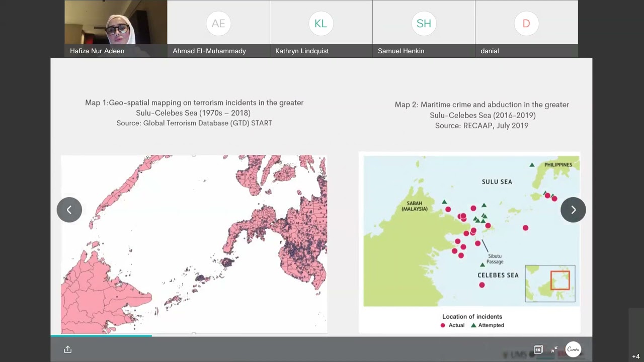Select danial's participant tile
Image resolution: width=644 pixels, height=362 pixels.
(526, 29)
